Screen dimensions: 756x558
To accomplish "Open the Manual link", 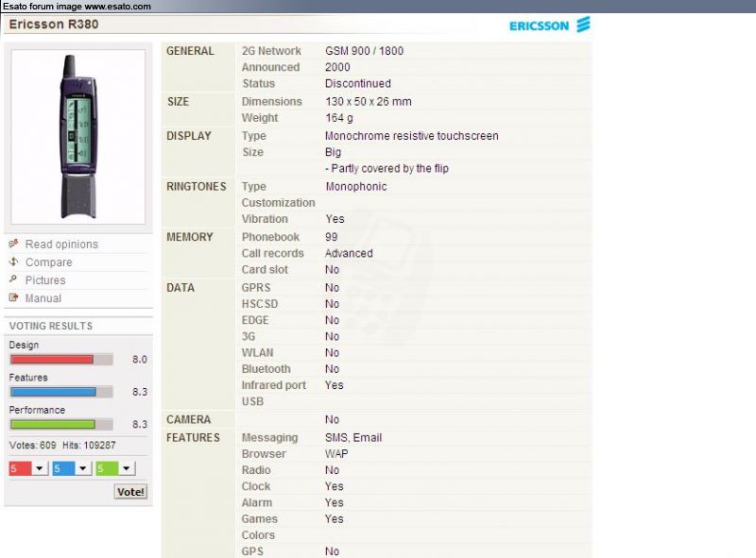I will point(43,298).
